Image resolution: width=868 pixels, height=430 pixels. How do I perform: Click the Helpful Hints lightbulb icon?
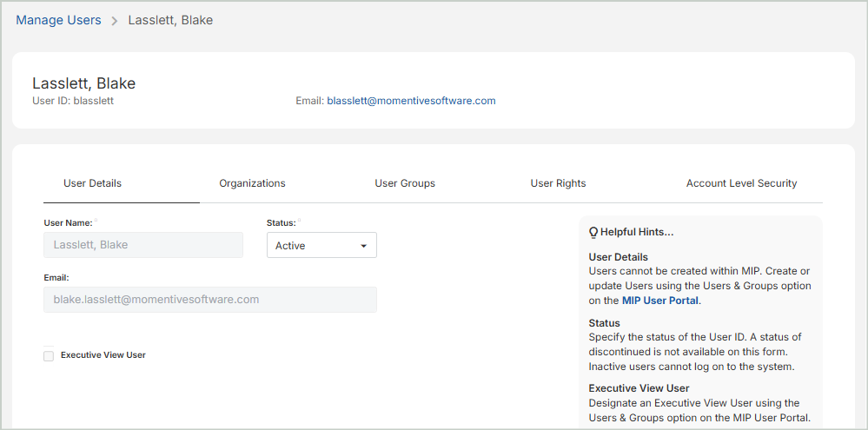593,233
